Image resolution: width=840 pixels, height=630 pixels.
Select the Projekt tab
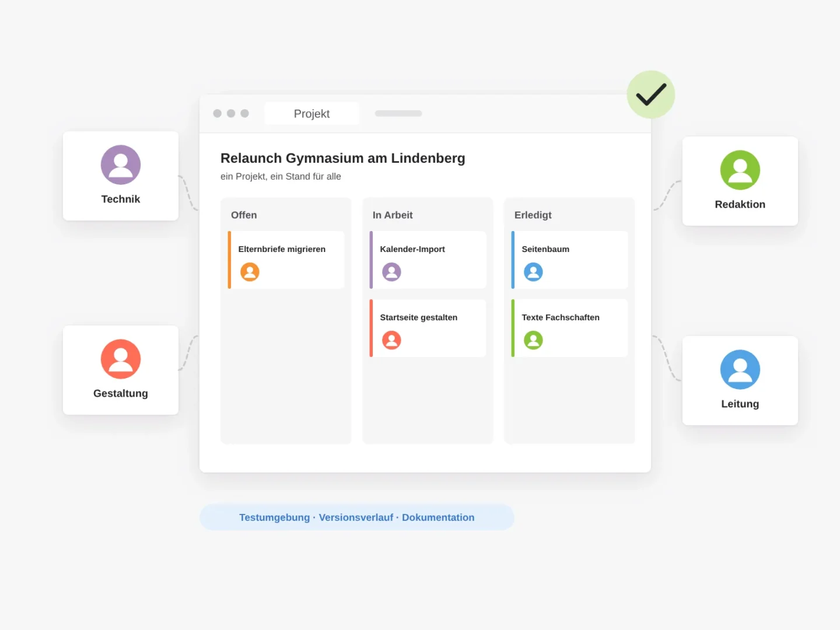point(311,114)
